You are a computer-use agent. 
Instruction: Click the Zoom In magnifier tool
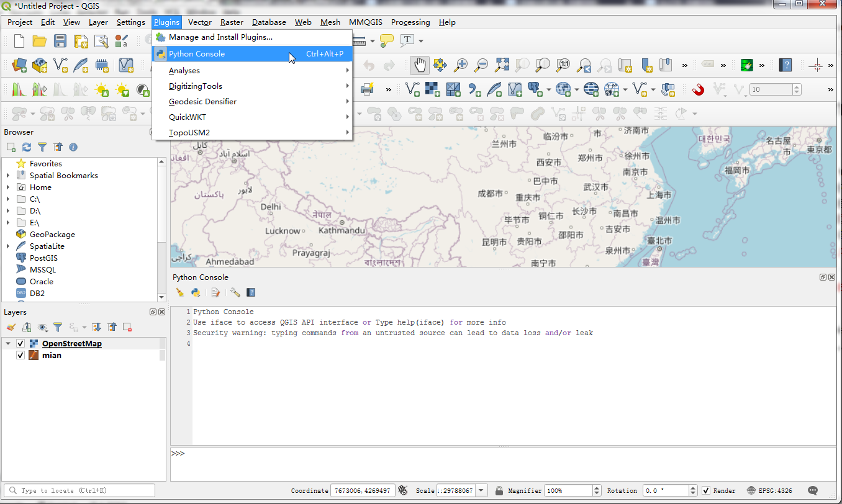click(461, 65)
